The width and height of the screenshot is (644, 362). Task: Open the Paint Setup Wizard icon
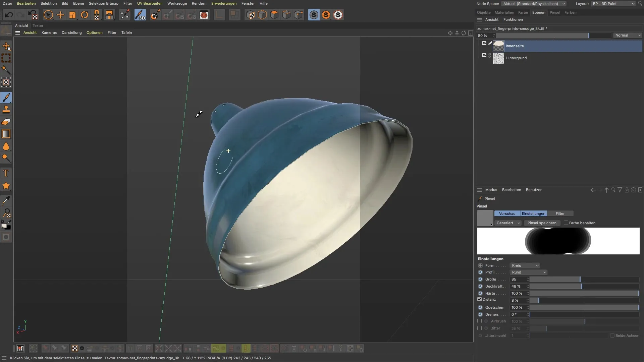125,15
